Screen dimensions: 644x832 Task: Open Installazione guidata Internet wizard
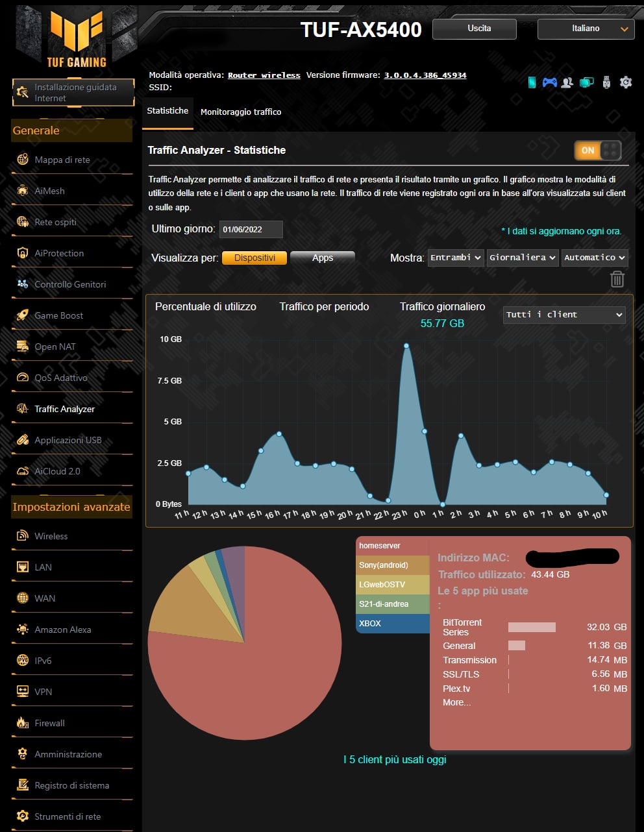[73, 92]
